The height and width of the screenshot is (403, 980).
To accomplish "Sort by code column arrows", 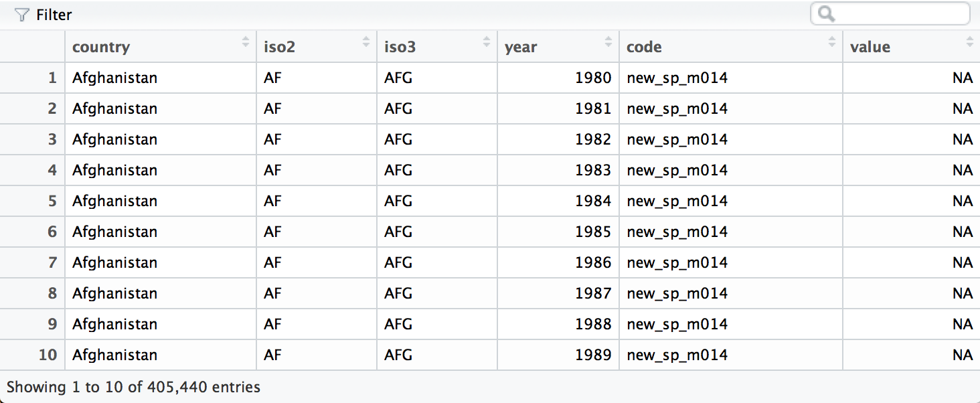I will pyautogui.click(x=832, y=42).
